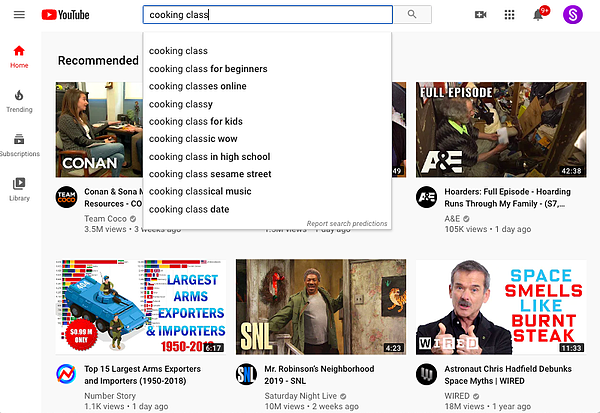Open Subscriptions in the sidebar
The height and width of the screenshot is (413, 600).
pos(19,145)
